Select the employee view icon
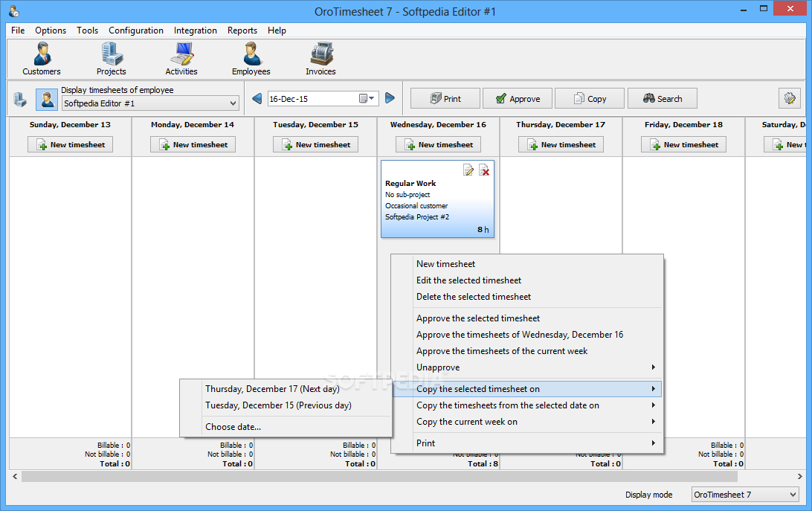This screenshot has width=812, height=511. 47,99
